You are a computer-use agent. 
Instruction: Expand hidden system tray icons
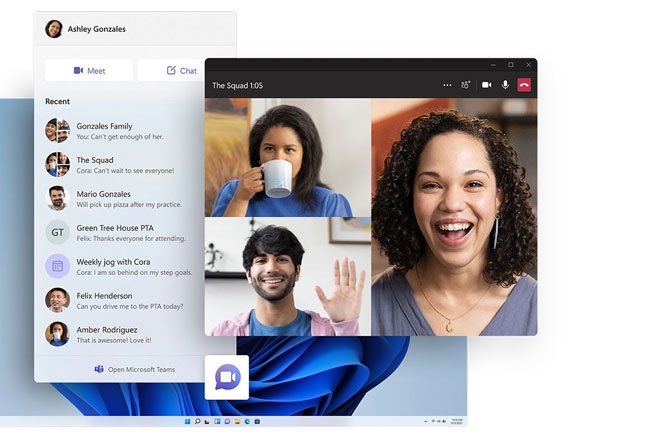tap(426, 421)
